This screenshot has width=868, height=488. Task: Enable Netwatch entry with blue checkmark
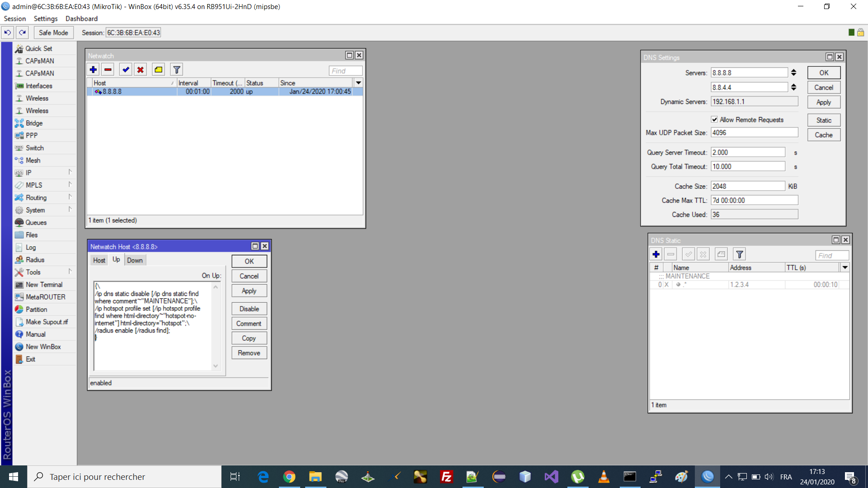coord(126,70)
